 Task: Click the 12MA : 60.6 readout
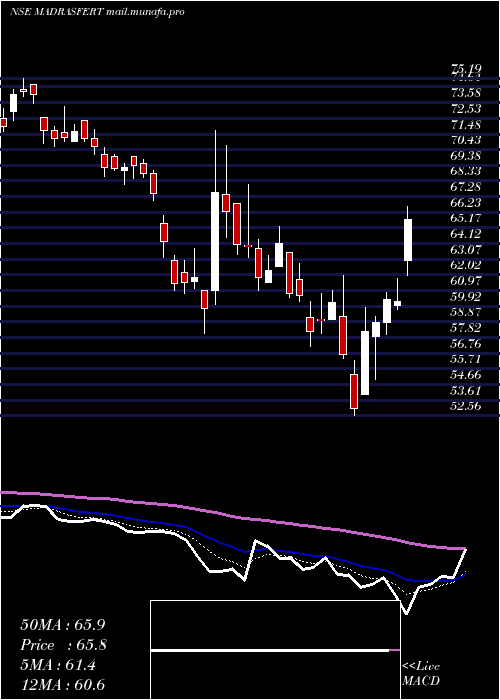(x=63, y=685)
